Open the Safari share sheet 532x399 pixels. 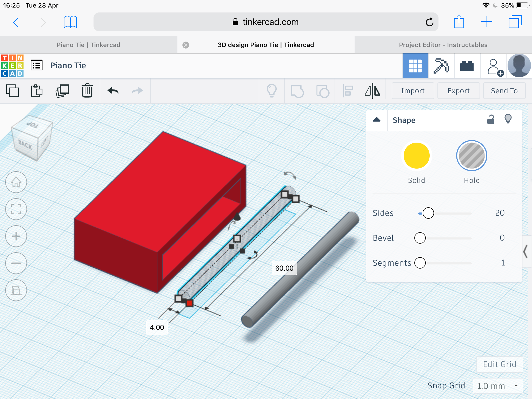(459, 21)
